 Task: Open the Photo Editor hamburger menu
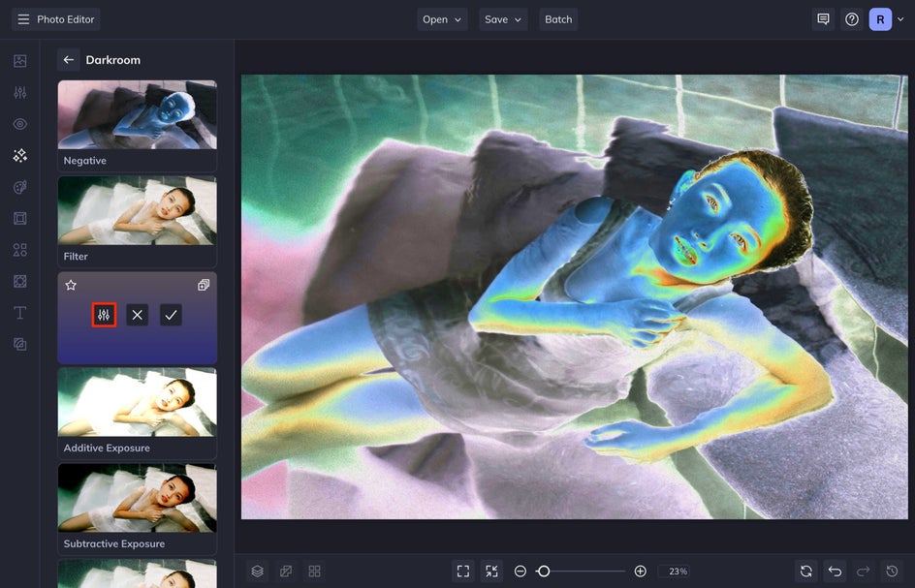[23, 19]
